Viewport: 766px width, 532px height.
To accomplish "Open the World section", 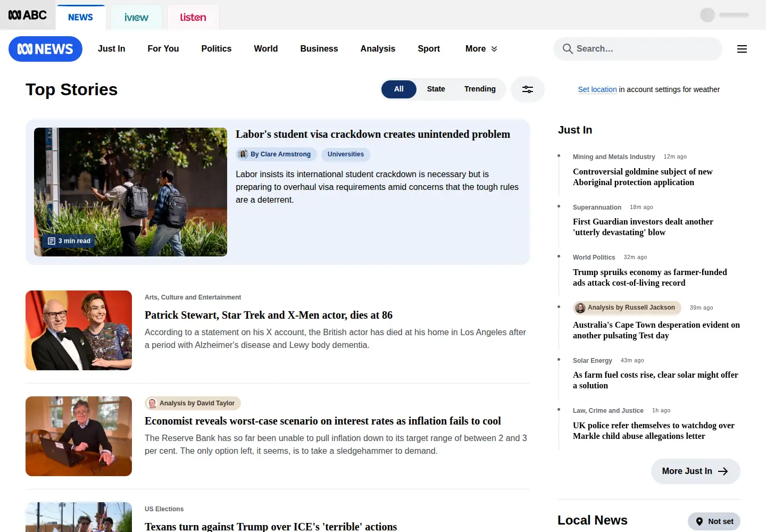I will pyautogui.click(x=266, y=49).
